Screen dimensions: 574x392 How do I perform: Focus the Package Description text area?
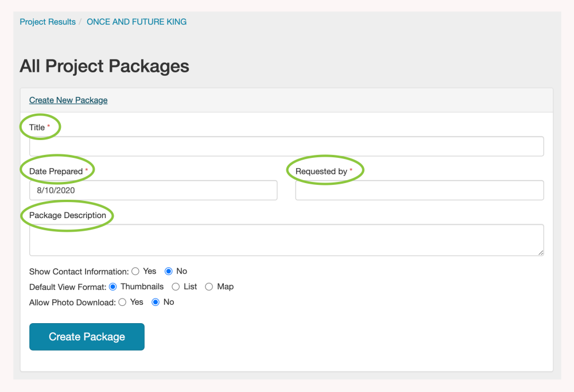tap(286, 240)
